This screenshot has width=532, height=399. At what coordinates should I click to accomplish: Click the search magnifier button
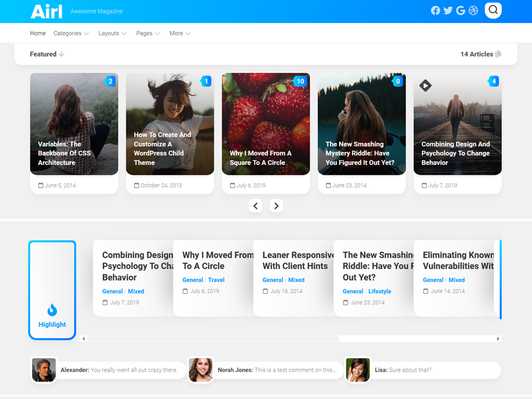coord(493,10)
